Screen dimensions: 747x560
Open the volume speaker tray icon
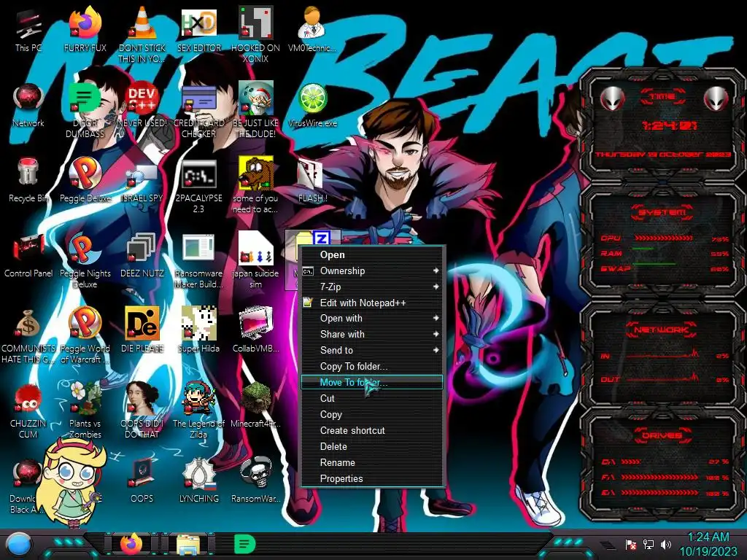pos(666,544)
